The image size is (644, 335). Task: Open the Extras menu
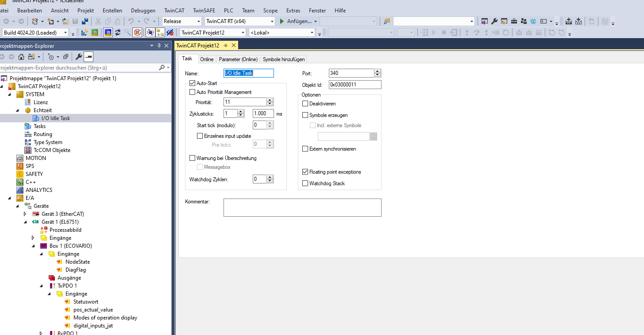coord(293,10)
